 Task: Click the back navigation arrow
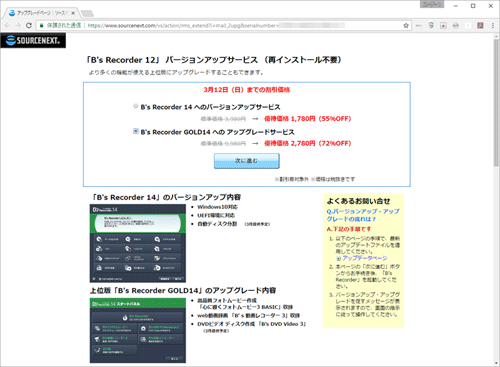[7, 25]
